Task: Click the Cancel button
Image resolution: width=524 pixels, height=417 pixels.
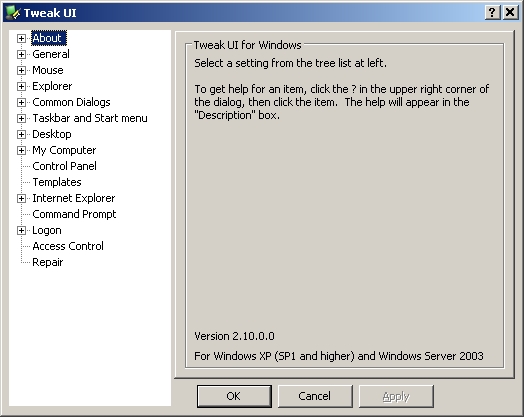Action: 315,396
